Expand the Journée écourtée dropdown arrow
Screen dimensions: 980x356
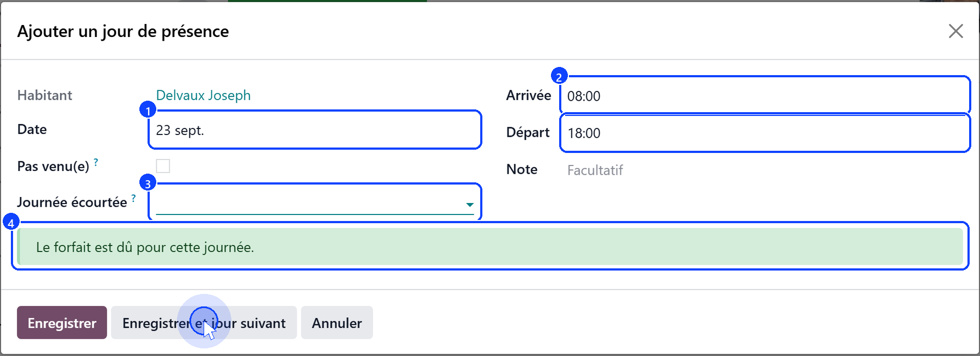[x=469, y=205]
